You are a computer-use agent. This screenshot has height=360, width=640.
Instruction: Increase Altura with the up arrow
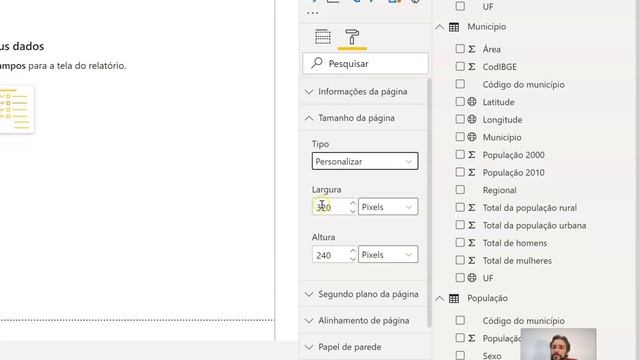353,251
